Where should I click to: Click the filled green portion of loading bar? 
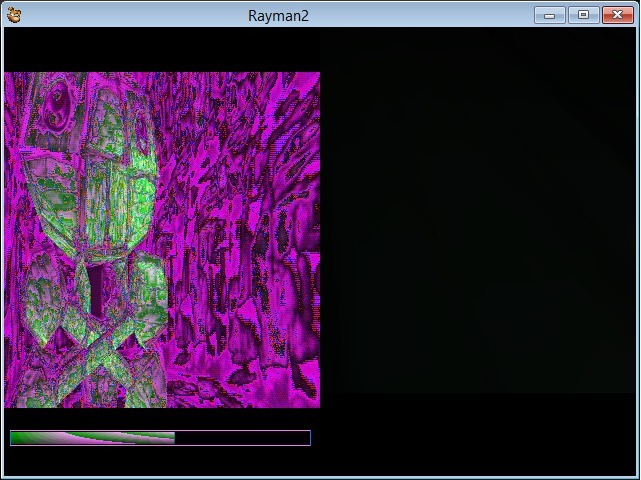(x=92, y=438)
